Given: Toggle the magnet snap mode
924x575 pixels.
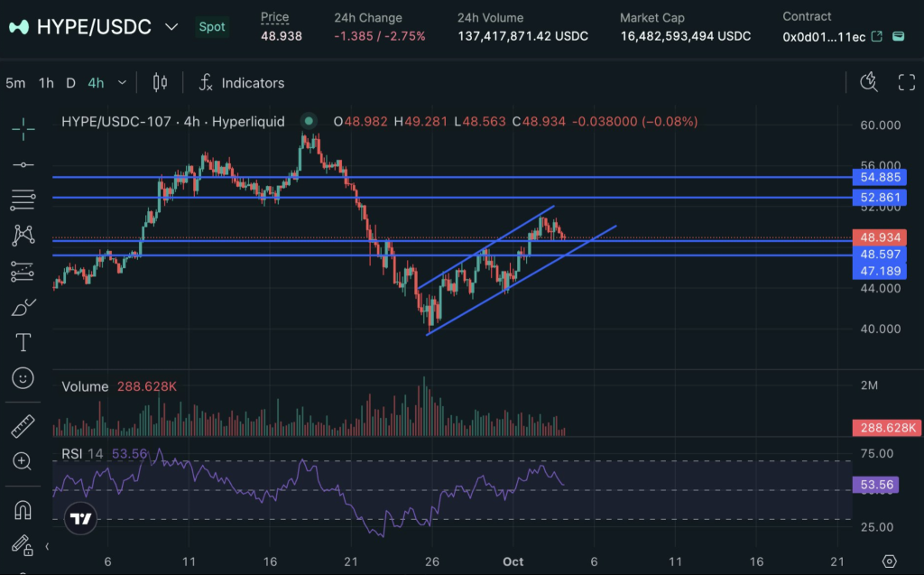Looking at the screenshot, I should click(x=23, y=509).
